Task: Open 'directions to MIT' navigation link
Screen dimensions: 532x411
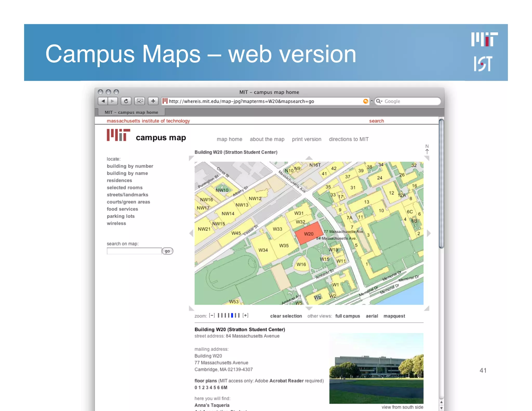Action: [x=349, y=139]
